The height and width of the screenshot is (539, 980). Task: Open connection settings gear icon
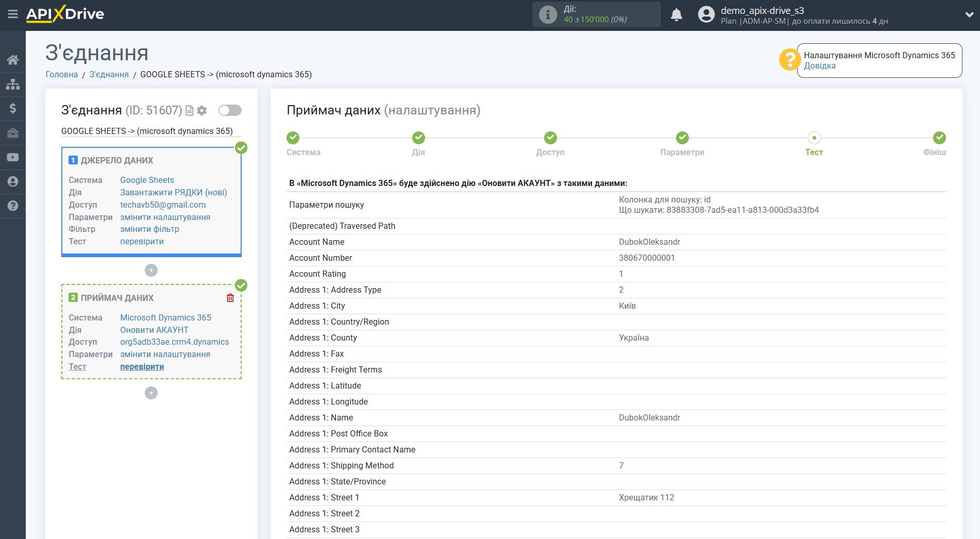click(x=202, y=110)
